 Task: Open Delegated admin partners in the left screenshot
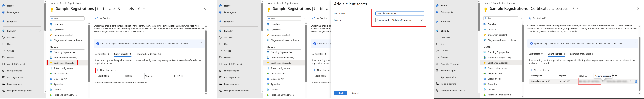20,91
